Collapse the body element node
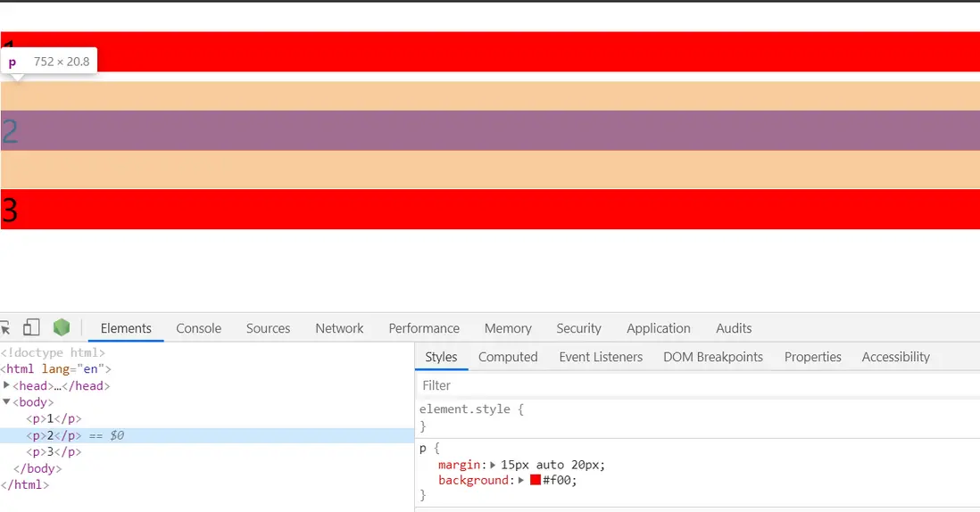This screenshot has height=512, width=980. (x=7, y=402)
